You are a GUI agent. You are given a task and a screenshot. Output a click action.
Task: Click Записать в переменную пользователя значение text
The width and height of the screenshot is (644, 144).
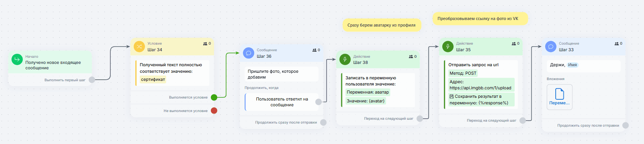[371, 81]
